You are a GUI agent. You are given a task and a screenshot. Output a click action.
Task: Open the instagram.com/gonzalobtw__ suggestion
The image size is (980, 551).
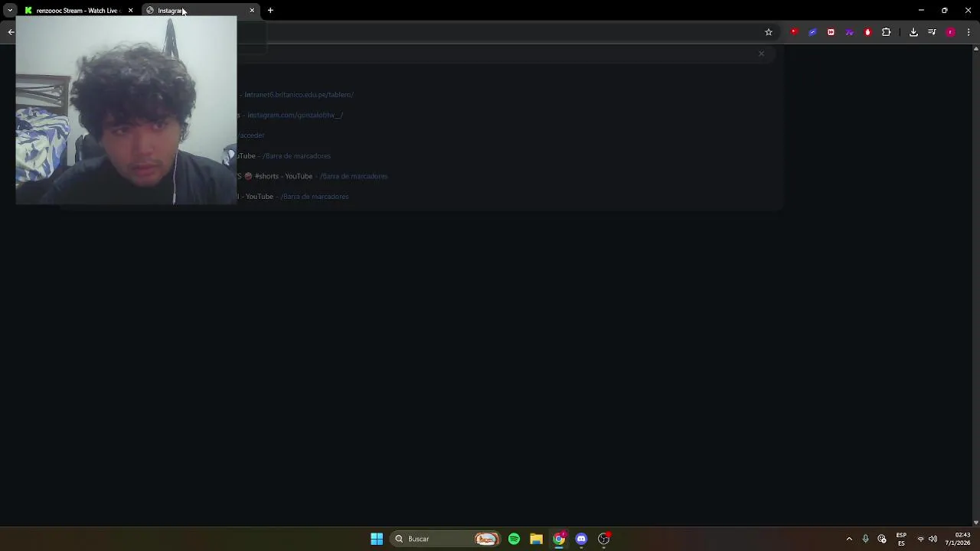[x=295, y=116]
